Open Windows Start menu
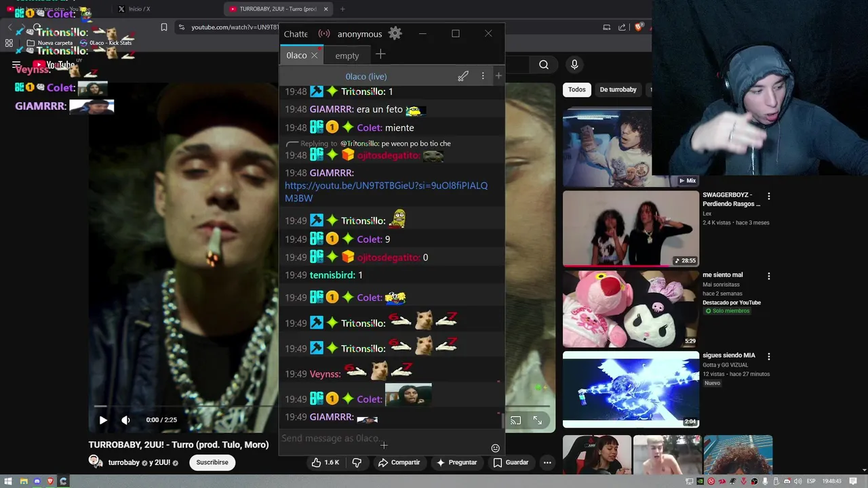 point(8,481)
